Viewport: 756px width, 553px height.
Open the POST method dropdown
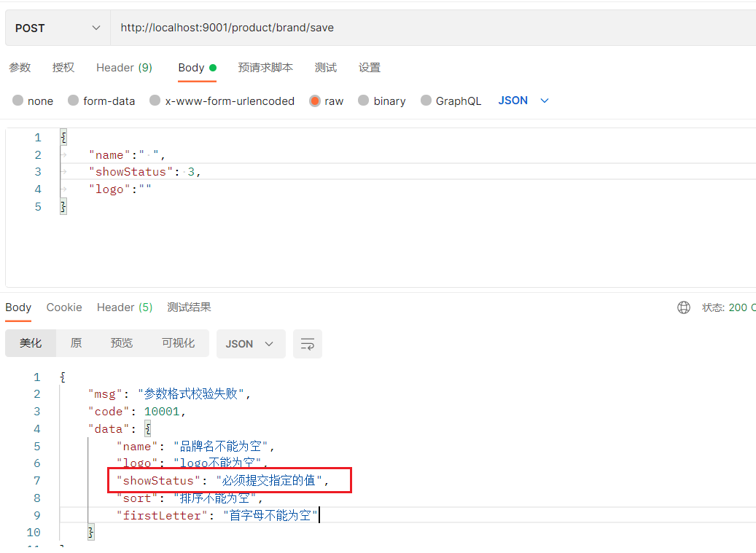tap(58, 28)
